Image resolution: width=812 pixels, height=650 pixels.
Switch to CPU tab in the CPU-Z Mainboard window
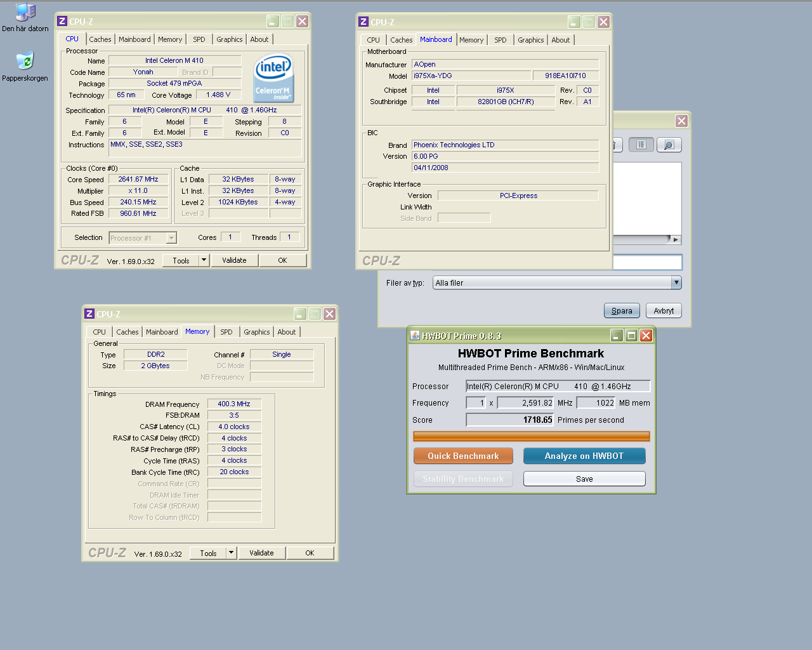tap(374, 40)
